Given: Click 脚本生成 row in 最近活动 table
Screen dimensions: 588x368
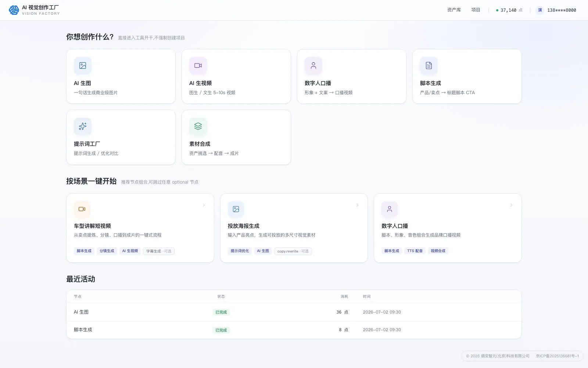Looking at the screenshot, I should coord(294,330).
